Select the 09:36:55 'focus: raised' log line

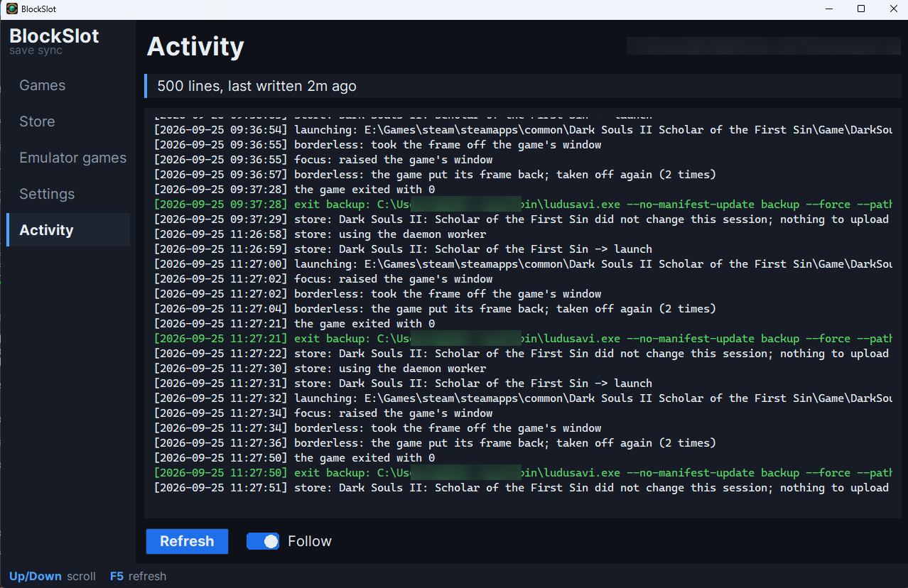(x=323, y=160)
